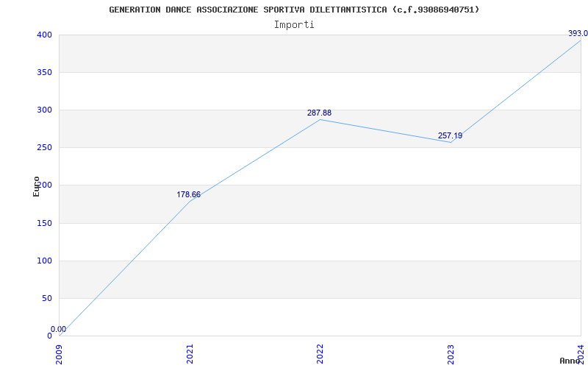Click the 300 y-axis tick label
Image resolution: width=588 pixels, height=368 pixels.
tap(44, 110)
